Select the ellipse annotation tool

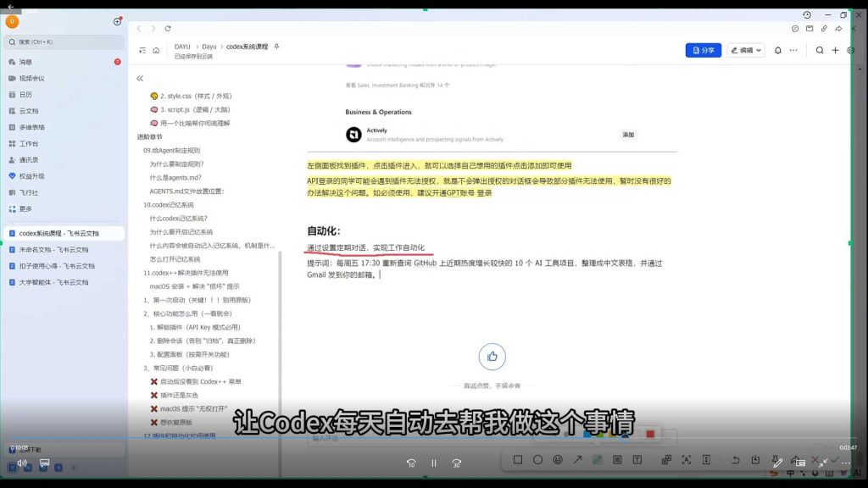point(537,459)
